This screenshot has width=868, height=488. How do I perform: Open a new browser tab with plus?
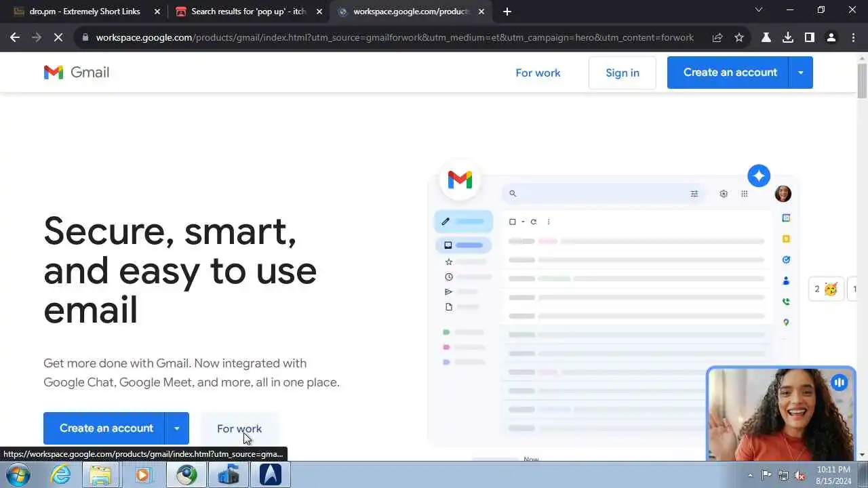click(x=507, y=12)
